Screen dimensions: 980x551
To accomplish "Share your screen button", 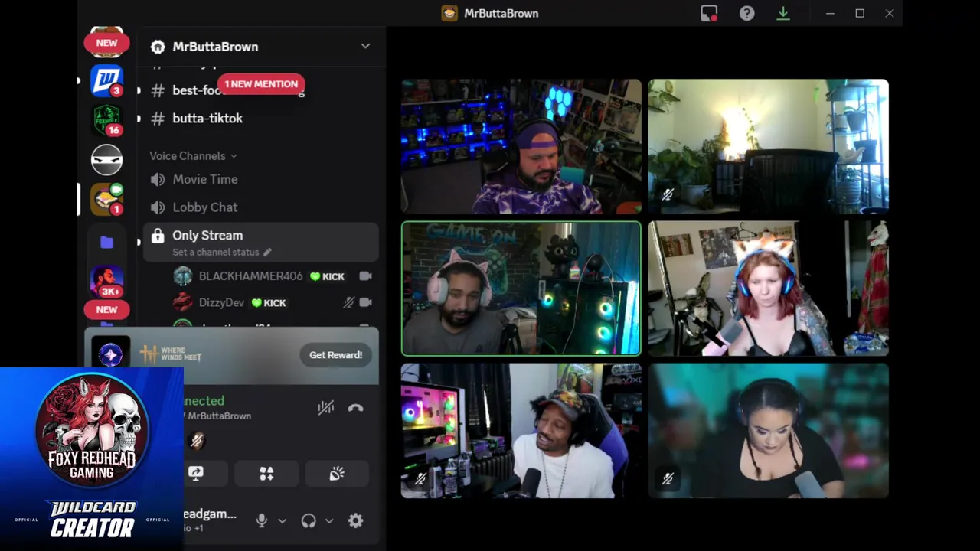I will 196,474.
